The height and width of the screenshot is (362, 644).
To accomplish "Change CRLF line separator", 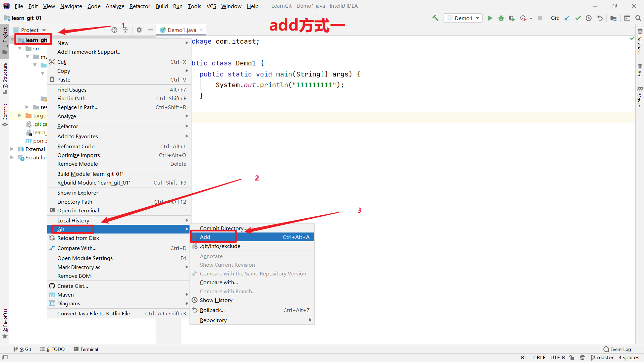I will click(539, 358).
